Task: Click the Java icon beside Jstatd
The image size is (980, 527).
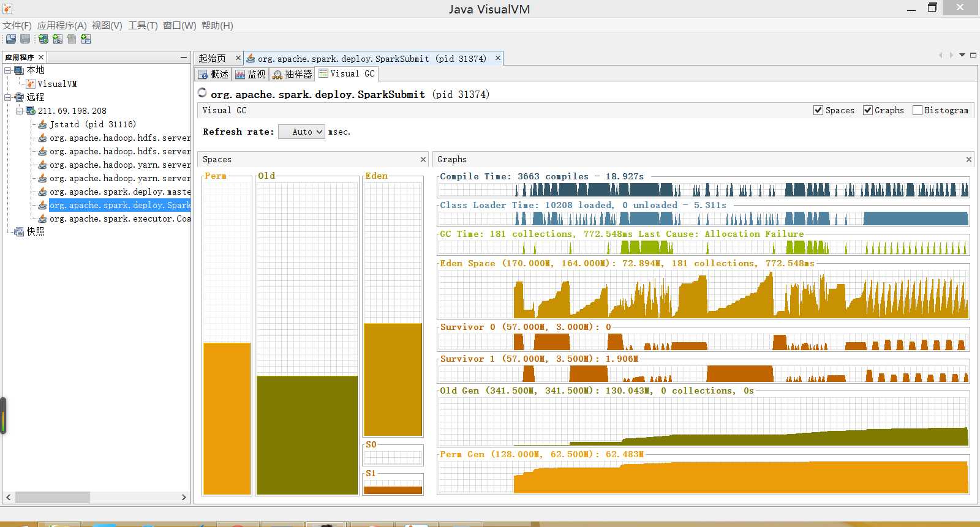Action: [42, 124]
